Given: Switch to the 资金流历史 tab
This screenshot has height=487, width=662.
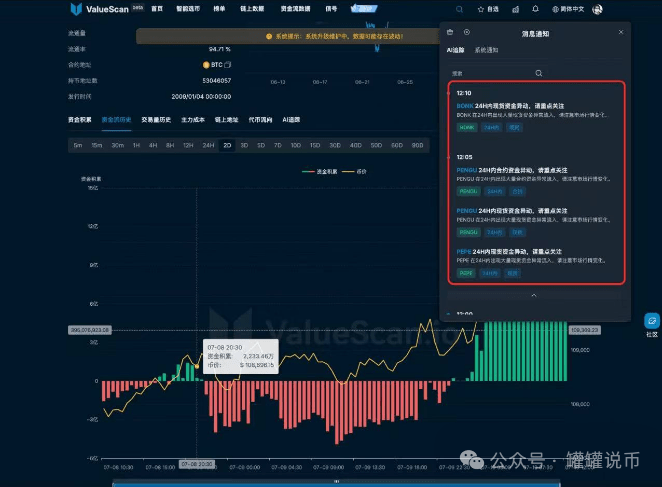Looking at the screenshot, I should (117, 120).
